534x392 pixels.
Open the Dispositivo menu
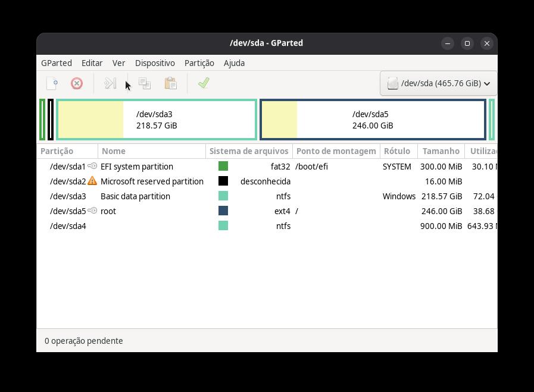click(155, 63)
